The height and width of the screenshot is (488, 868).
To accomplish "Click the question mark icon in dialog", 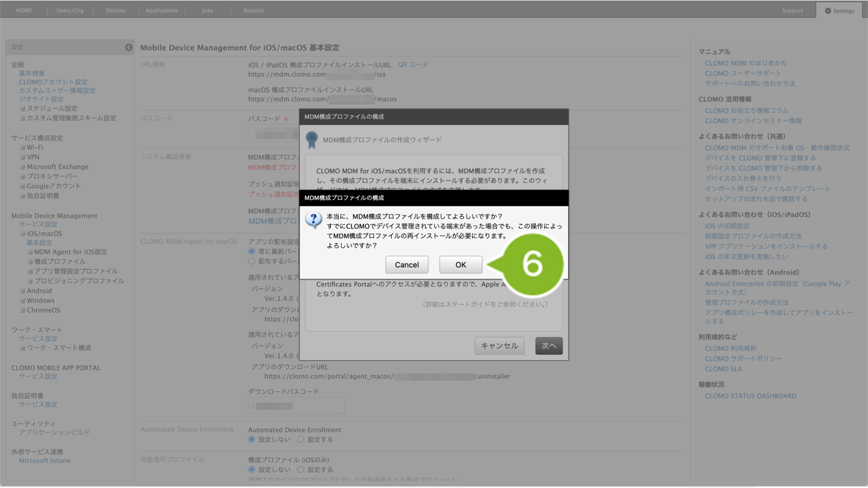I will (x=313, y=220).
